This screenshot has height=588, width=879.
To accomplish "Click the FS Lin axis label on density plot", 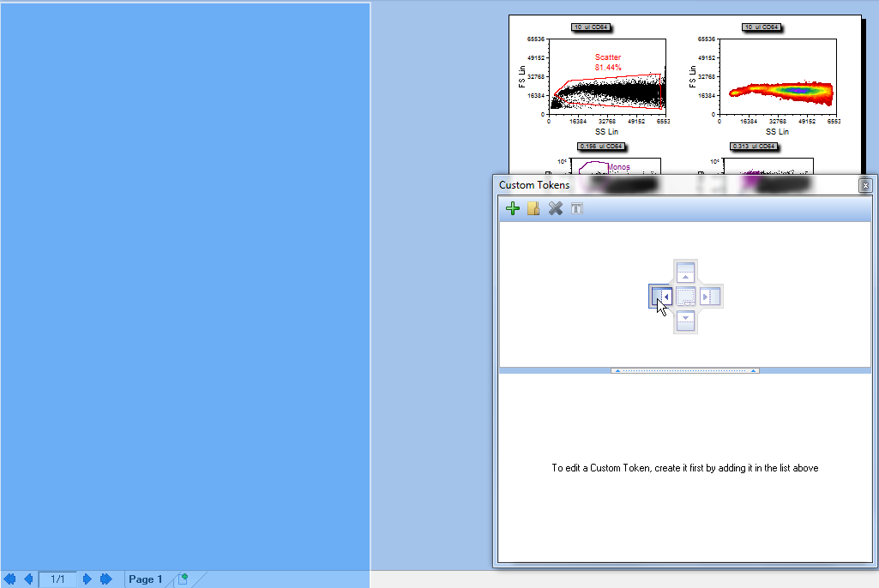I will point(694,76).
